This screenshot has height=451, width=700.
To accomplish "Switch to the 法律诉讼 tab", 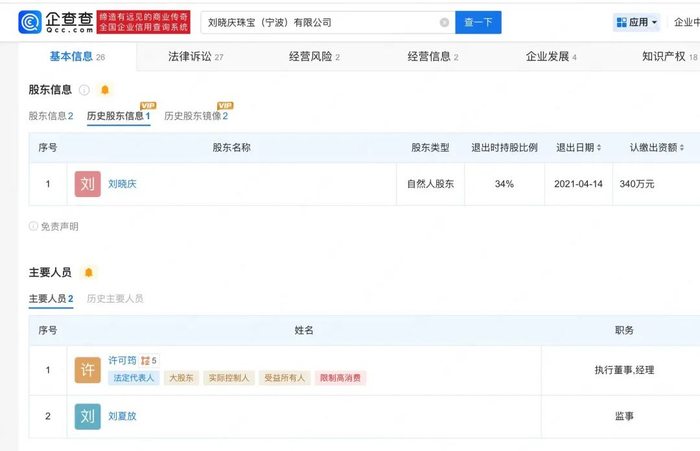I will (x=195, y=57).
